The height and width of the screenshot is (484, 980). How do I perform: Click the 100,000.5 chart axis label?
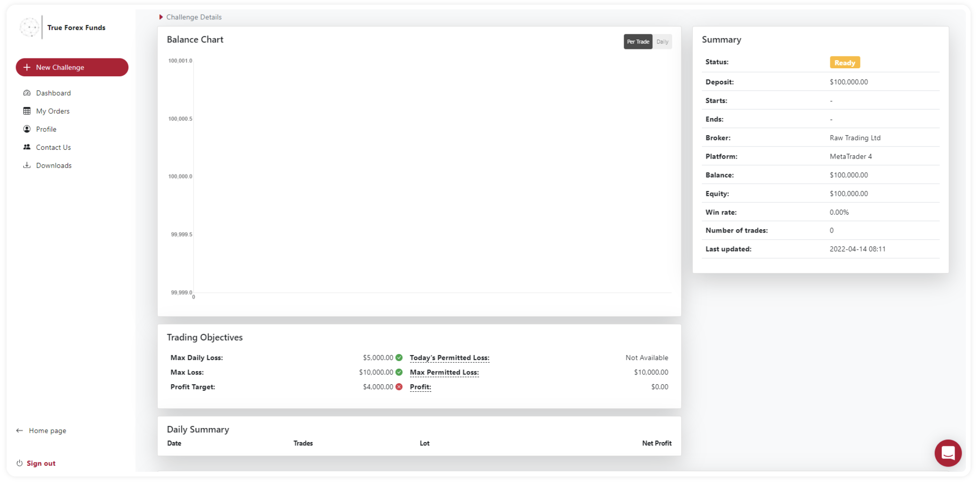pyautogui.click(x=180, y=119)
